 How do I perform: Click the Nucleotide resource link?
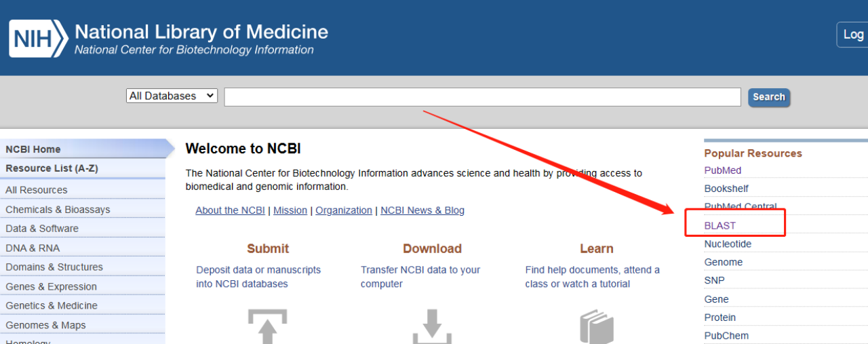click(728, 244)
